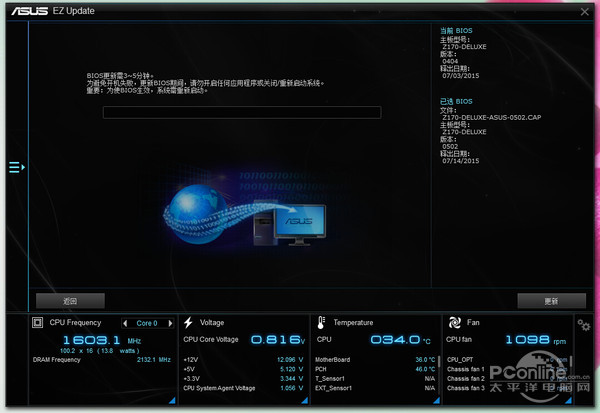
Task: Select next core with right arrow
Action: pos(170,323)
